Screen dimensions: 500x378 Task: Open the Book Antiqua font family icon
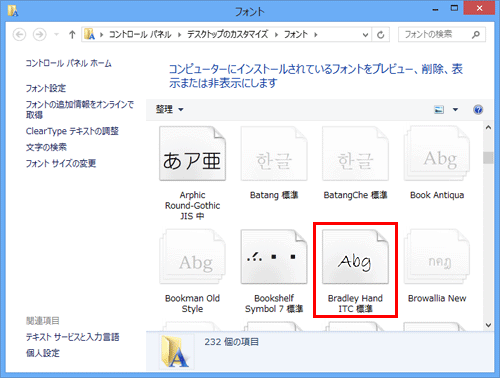click(x=437, y=154)
